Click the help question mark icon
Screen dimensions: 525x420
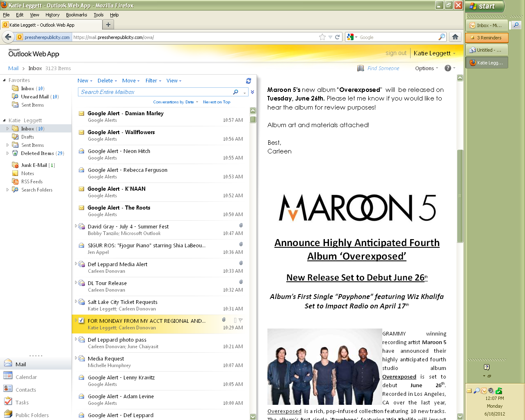(x=448, y=68)
